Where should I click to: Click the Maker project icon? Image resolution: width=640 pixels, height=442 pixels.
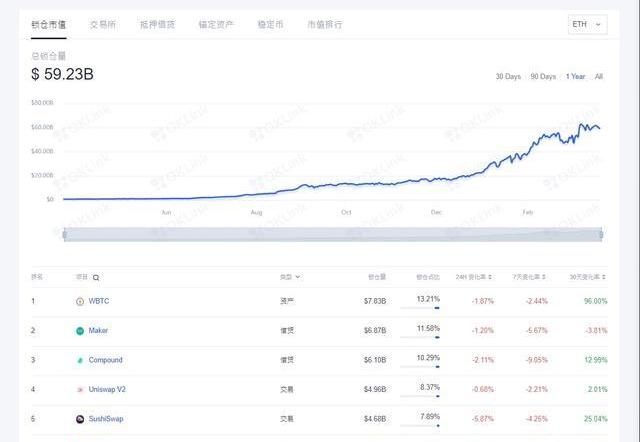coord(80,330)
